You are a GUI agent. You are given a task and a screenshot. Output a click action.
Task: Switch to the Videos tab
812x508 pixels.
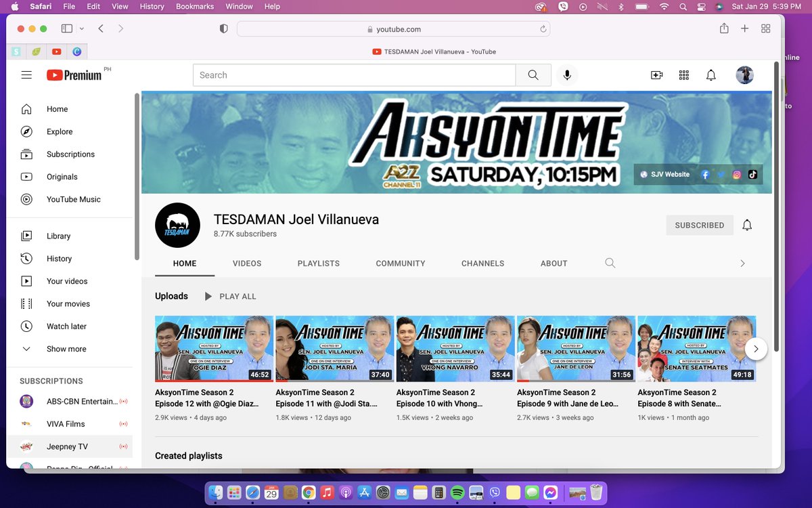(x=247, y=263)
